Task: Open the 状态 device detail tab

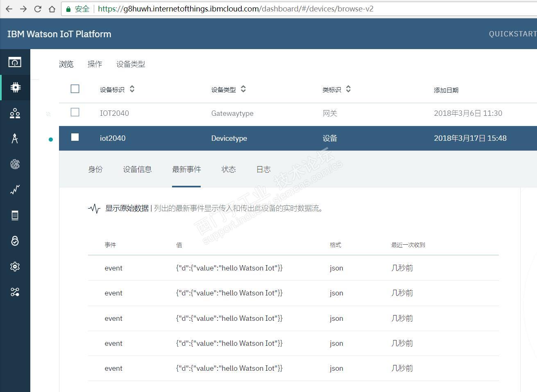Action: (229, 169)
